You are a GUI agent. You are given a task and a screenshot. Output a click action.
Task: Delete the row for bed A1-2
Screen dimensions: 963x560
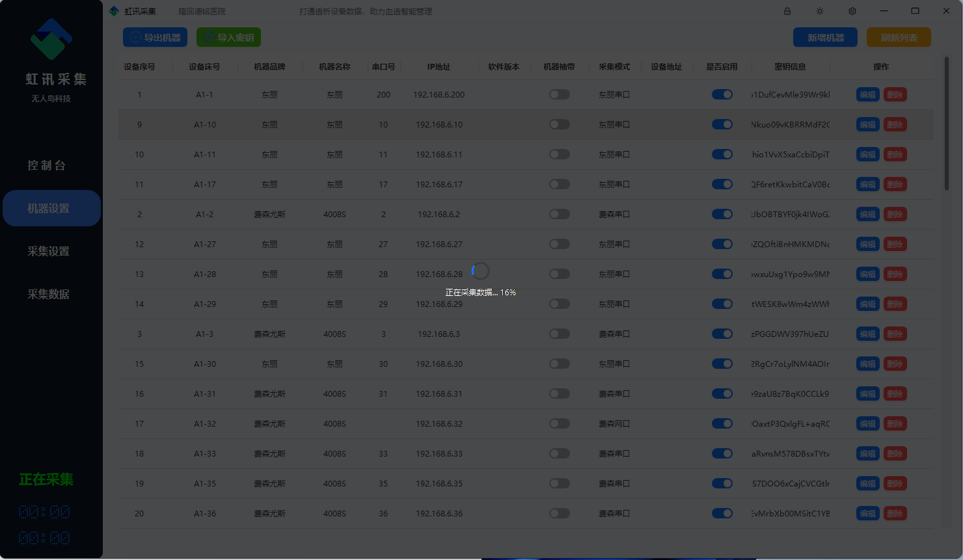895,214
